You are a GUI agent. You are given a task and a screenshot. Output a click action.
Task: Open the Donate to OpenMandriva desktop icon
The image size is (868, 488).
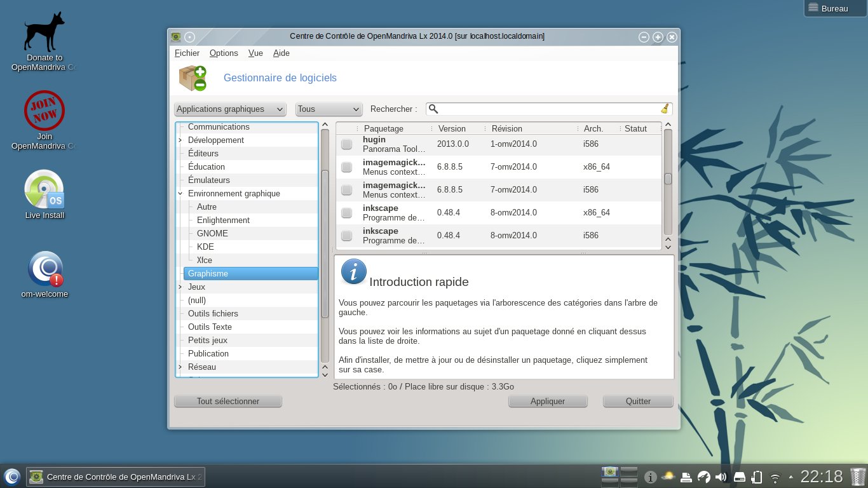click(x=44, y=41)
